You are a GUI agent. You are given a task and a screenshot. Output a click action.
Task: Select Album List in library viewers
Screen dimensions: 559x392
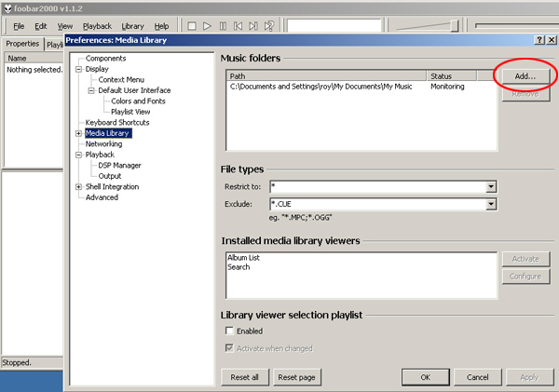(244, 257)
